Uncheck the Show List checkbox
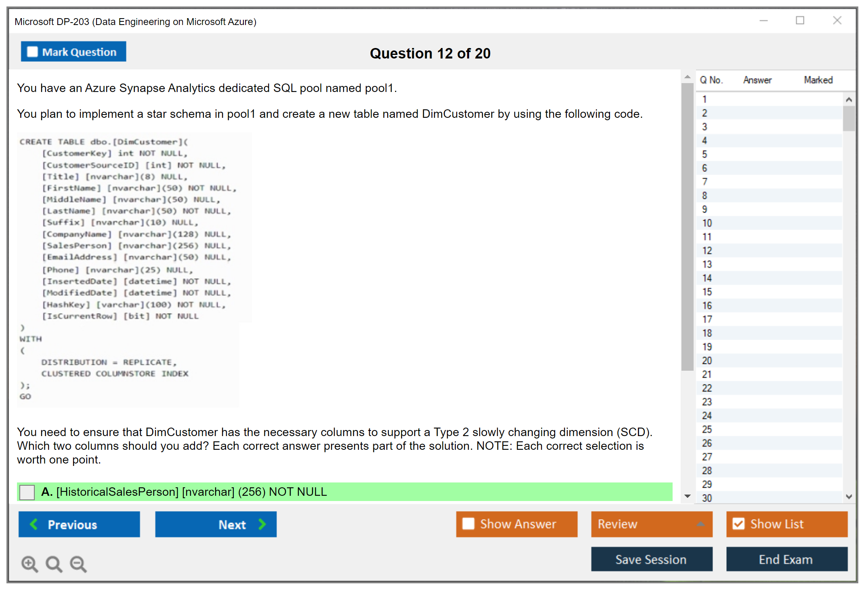This screenshot has height=593, width=868. [x=738, y=524]
